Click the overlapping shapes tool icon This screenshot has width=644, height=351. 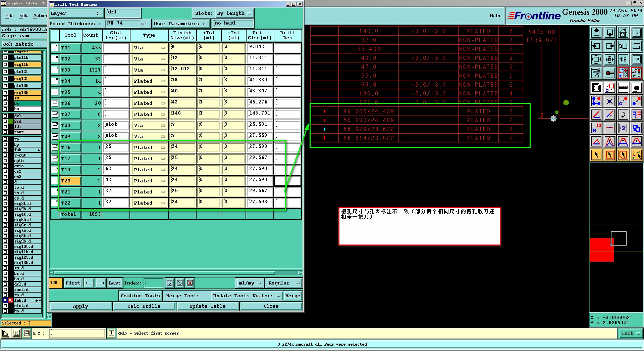coord(636,128)
